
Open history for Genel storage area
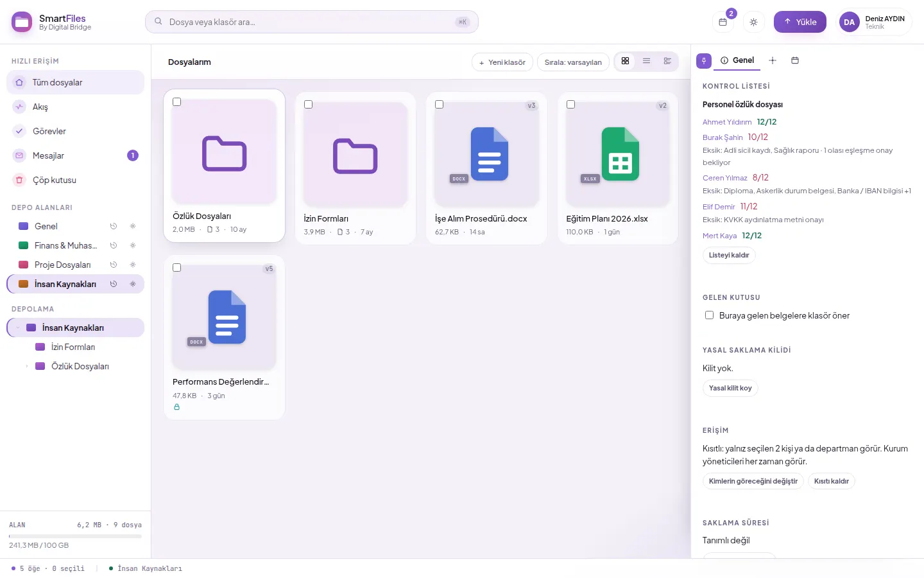coord(114,226)
